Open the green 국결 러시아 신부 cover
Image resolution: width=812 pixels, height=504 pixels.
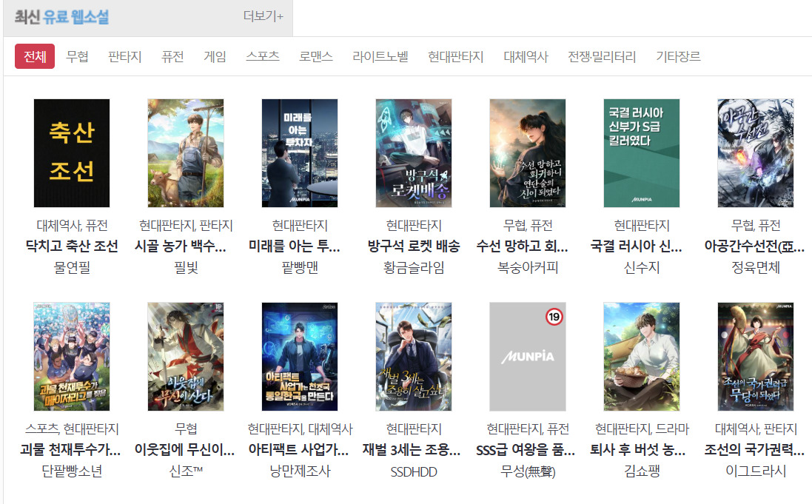(x=642, y=153)
